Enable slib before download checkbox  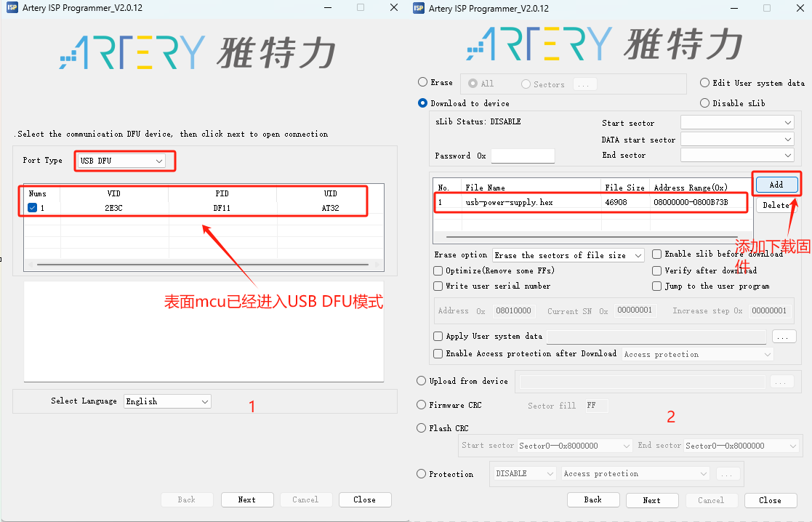(656, 254)
